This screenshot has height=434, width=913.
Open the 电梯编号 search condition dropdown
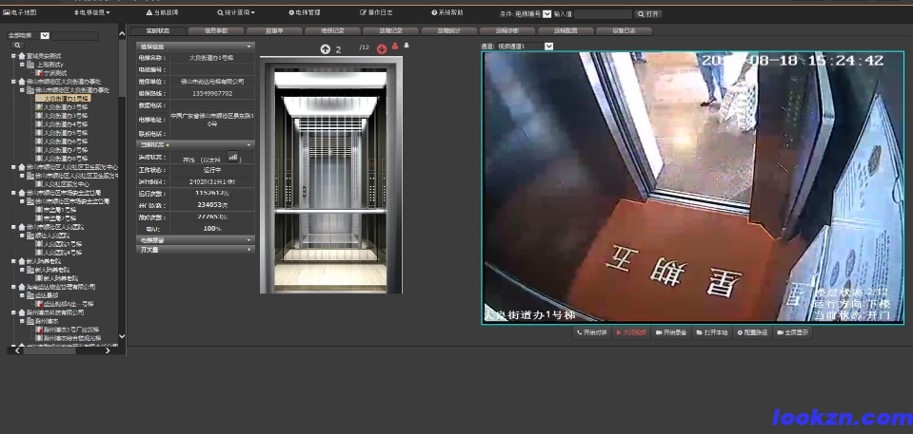(546, 14)
